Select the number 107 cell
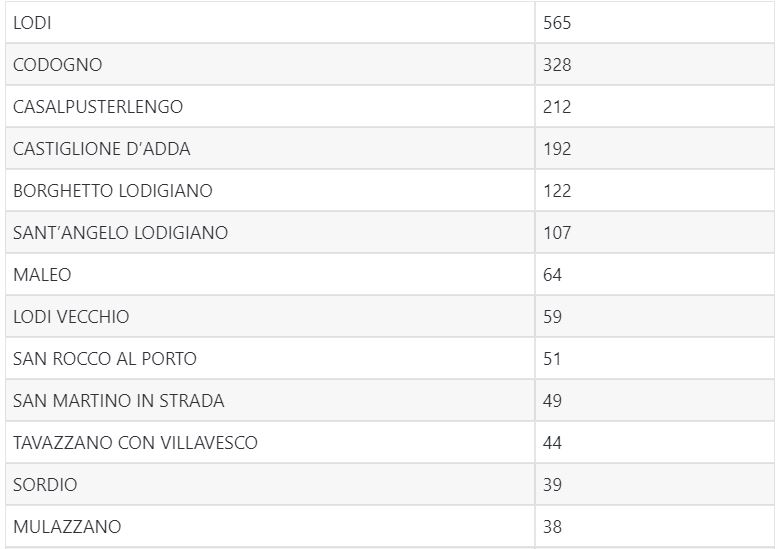Screen dimensions: 778x549 (557, 233)
